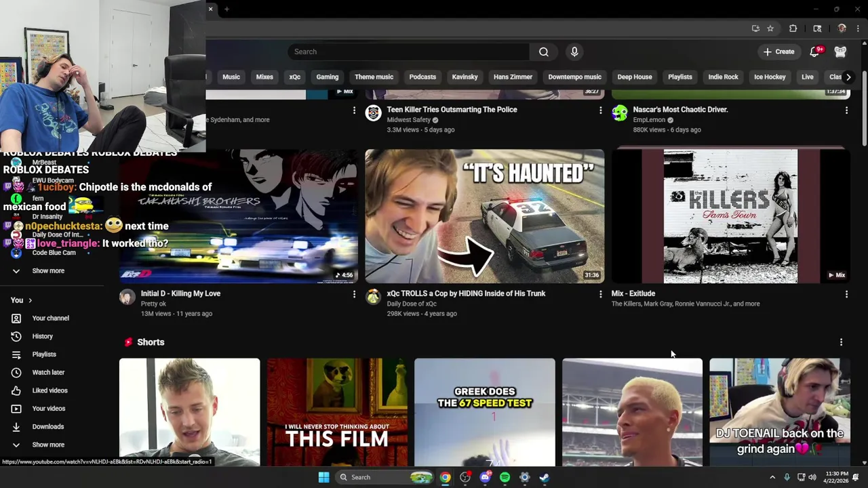
Task: Open Chrome from the taskbar
Action: [x=445, y=477]
